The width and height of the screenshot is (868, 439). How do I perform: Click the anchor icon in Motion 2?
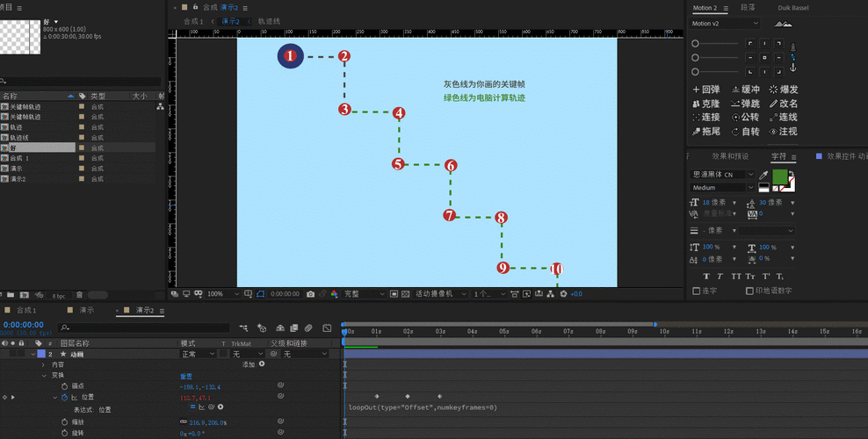click(792, 68)
